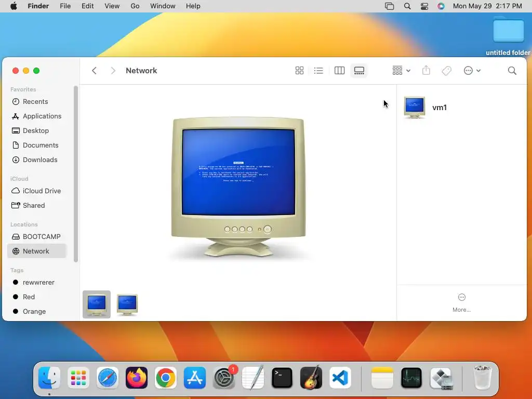
Task: Select Desktop in the sidebar
Action: 37,130
